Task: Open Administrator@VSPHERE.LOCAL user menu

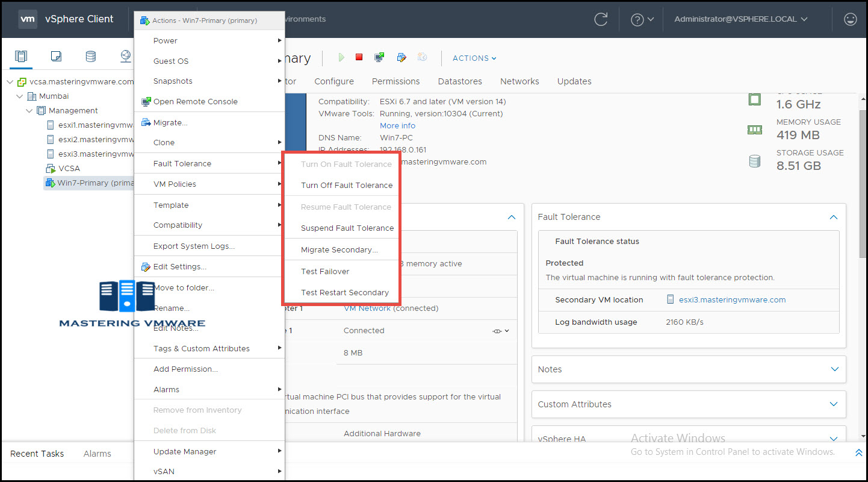Action: point(740,19)
